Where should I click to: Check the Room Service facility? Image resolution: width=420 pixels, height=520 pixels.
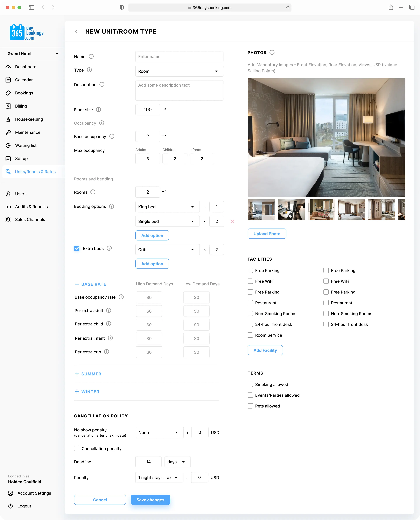(250, 335)
